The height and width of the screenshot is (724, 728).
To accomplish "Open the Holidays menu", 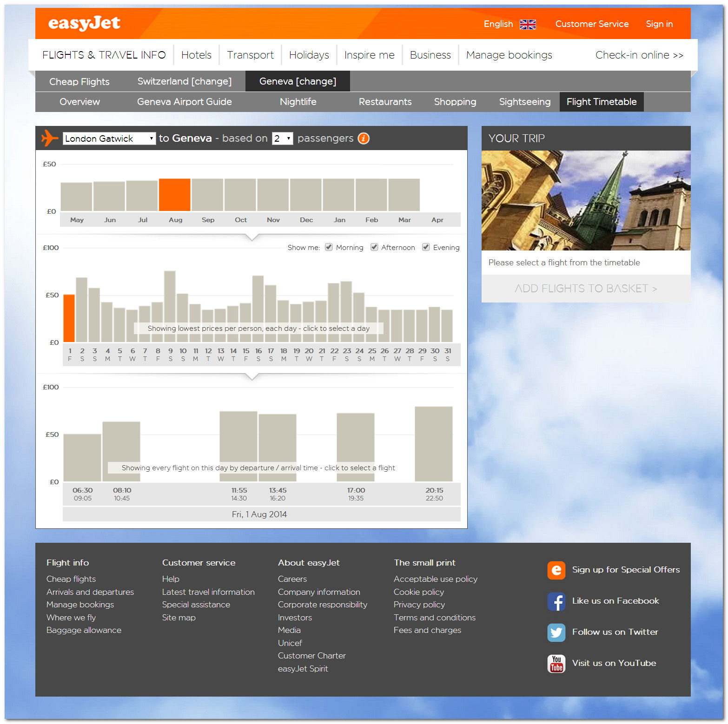I will (309, 55).
